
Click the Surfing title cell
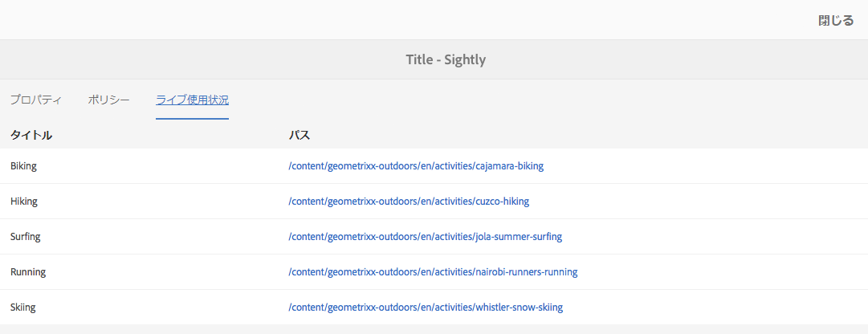click(x=26, y=237)
